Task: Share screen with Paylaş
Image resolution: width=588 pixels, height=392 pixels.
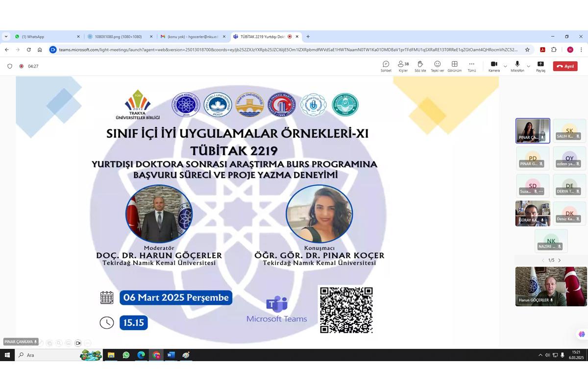Action: (540, 67)
